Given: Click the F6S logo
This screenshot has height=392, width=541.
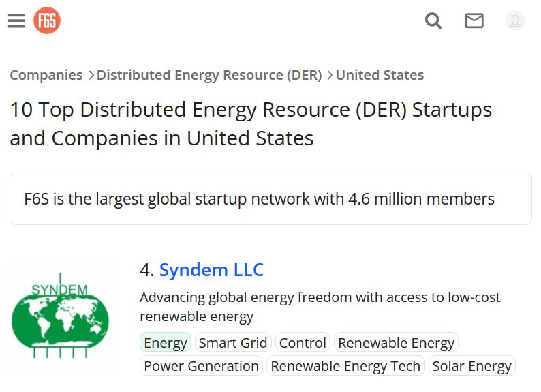Looking at the screenshot, I should [47, 20].
